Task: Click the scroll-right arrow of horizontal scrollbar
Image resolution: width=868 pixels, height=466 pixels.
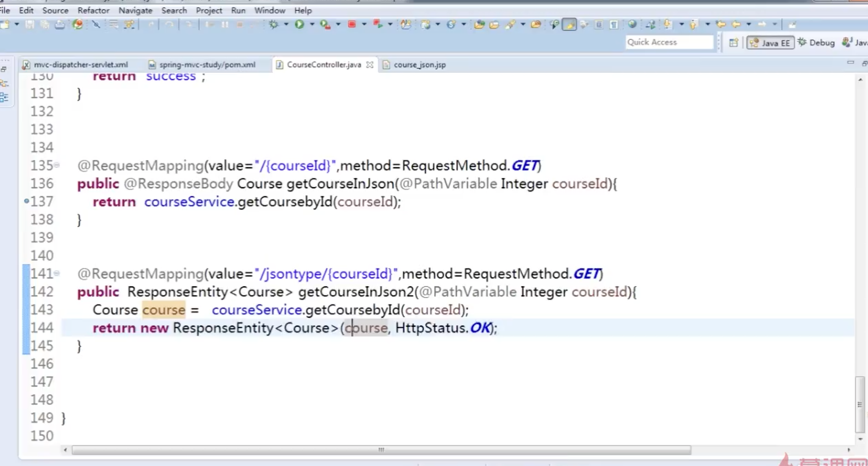Action: point(848,450)
